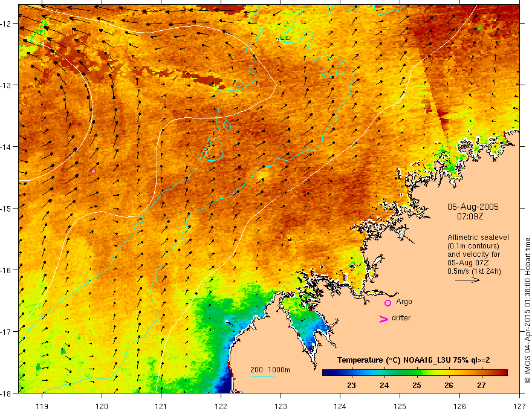This screenshot has height=411, width=532.
Task: Click the '200 1000m' depth legend text
Action: pyautogui.click(x=270, y=370)
